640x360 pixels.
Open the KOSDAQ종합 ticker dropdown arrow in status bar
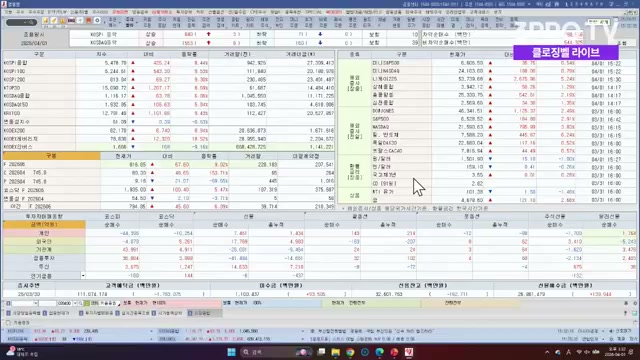point(302,331)
